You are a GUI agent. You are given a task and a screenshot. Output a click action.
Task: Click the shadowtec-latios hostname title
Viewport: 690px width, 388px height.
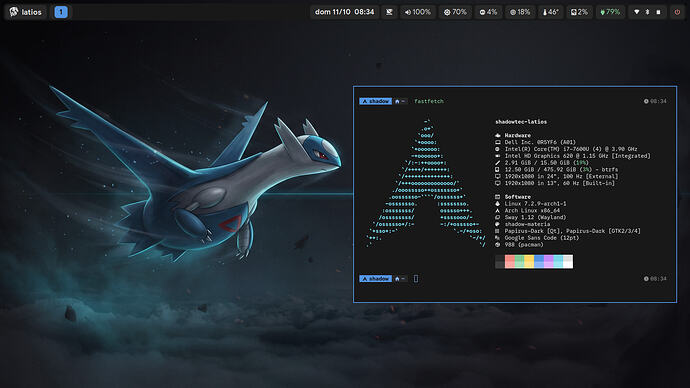click(521, 122)
